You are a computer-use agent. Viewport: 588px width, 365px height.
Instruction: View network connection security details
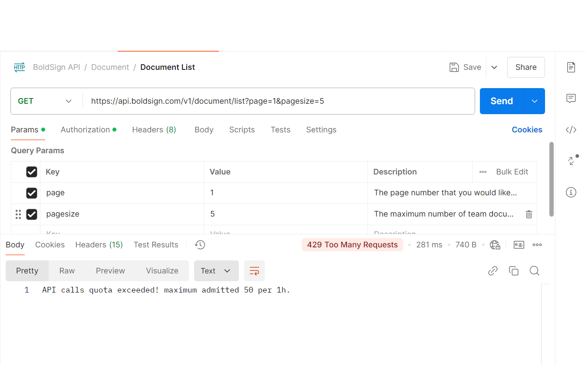point(495,244)
